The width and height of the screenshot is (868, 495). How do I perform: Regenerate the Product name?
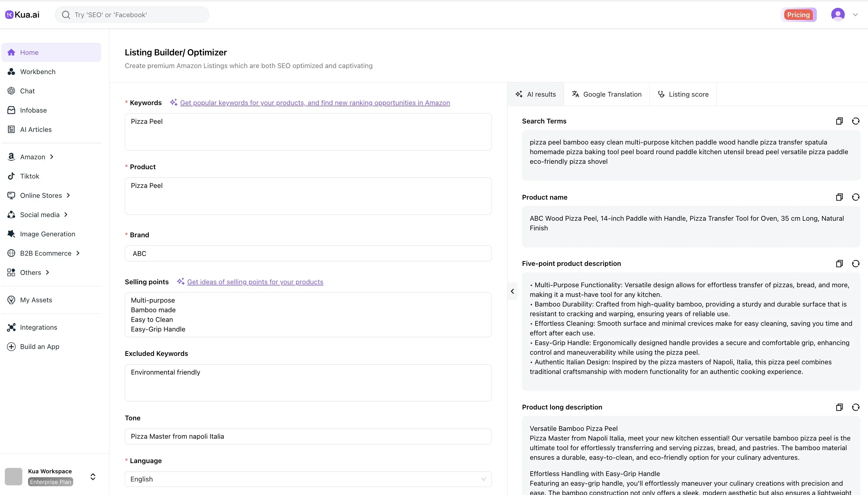857,197
